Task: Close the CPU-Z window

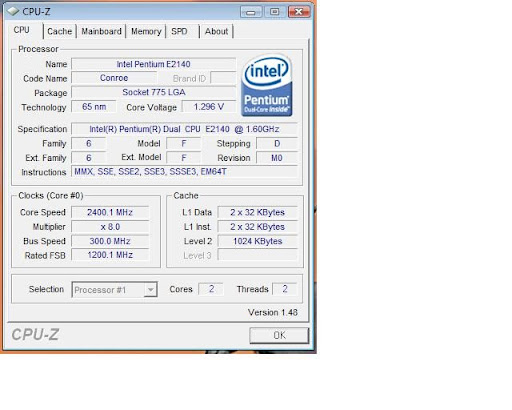Action: tap(299, 12)
